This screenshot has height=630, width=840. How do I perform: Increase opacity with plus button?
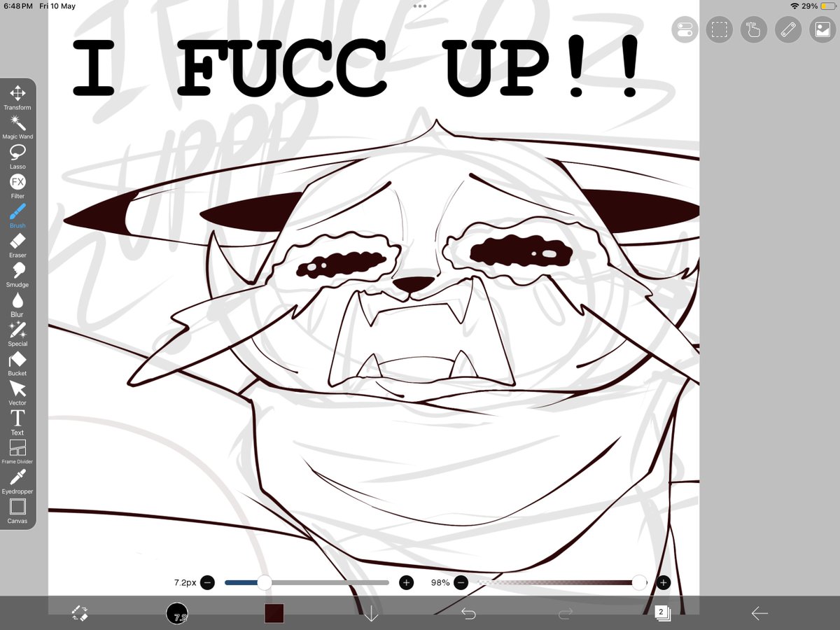click(x=664, y=582)
